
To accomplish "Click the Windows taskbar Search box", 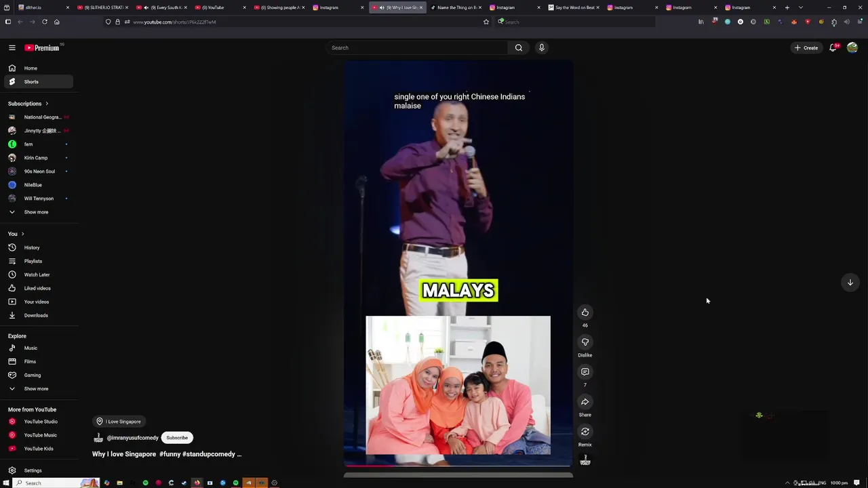I will click(x=56, y=483).
